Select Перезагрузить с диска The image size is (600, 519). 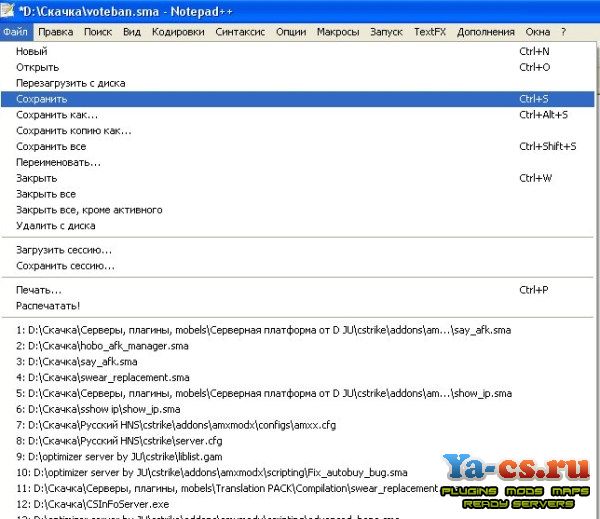[x=298, y=83]
